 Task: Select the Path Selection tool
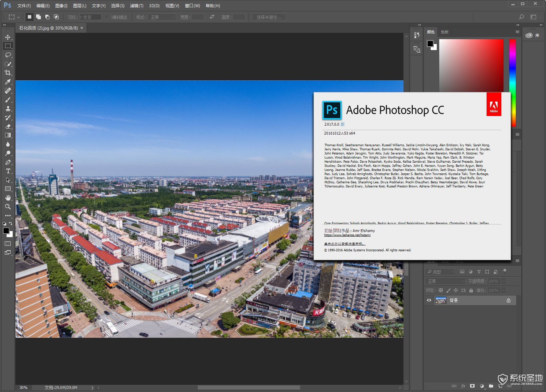(8, 180)
